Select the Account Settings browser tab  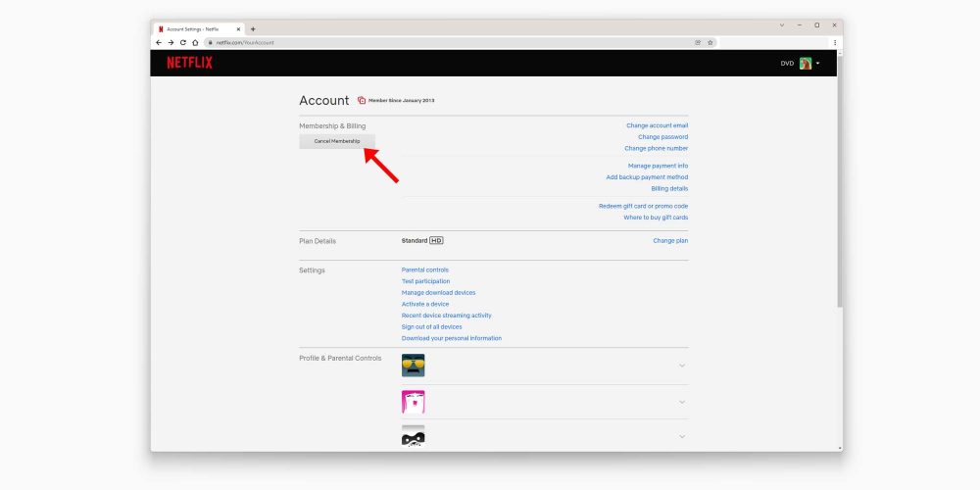pyautogui.click(x=196, y=28)
